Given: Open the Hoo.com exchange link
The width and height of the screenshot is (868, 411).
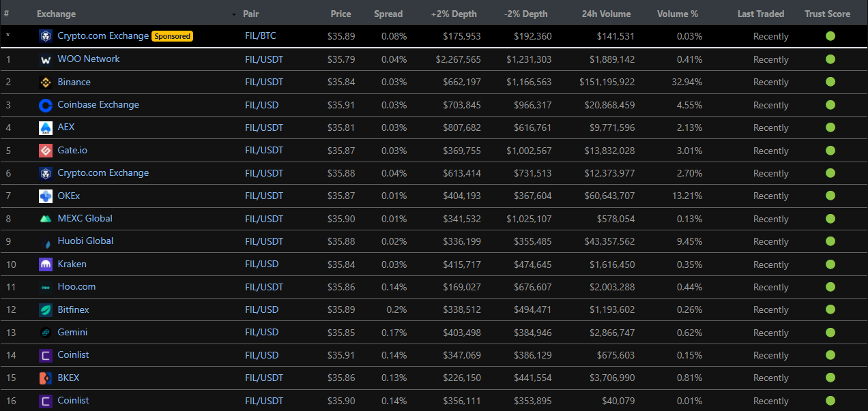Looking at the screenshot, I should 76,286.
